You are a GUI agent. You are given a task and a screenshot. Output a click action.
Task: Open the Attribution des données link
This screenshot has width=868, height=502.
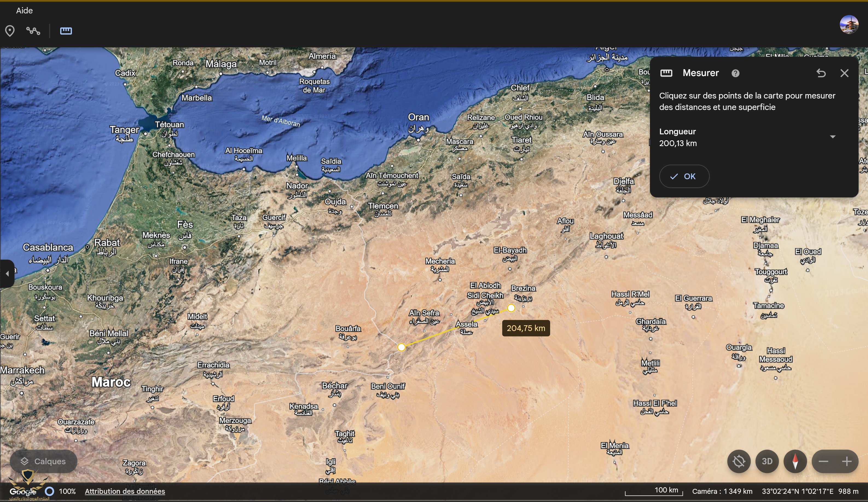[125, 491]
